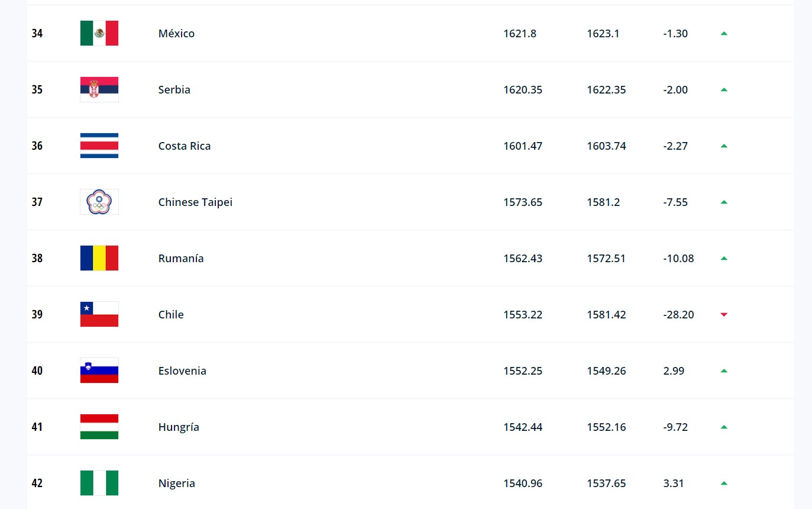Select the Serbia team name

(174, 90)
